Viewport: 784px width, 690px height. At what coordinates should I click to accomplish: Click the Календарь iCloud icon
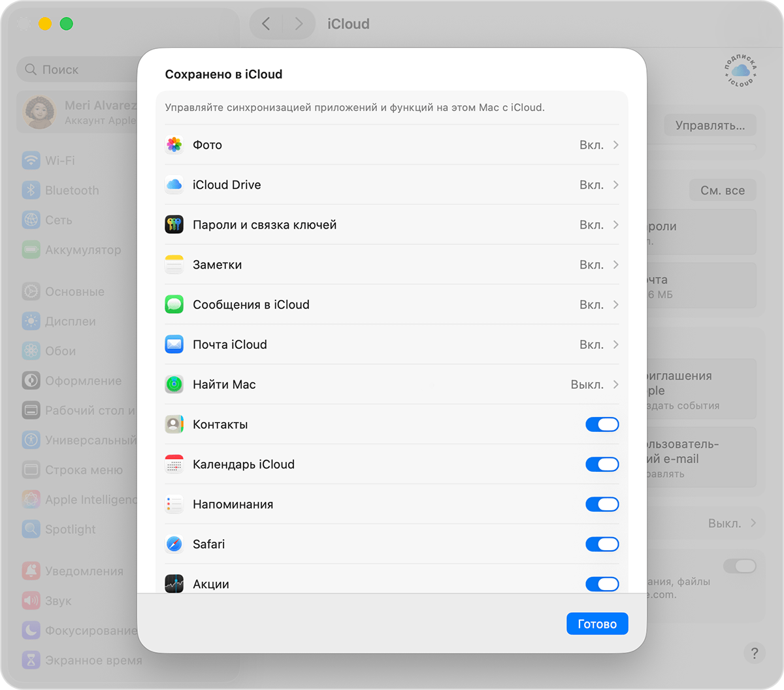pyautogui.click(x=174, y=464)
